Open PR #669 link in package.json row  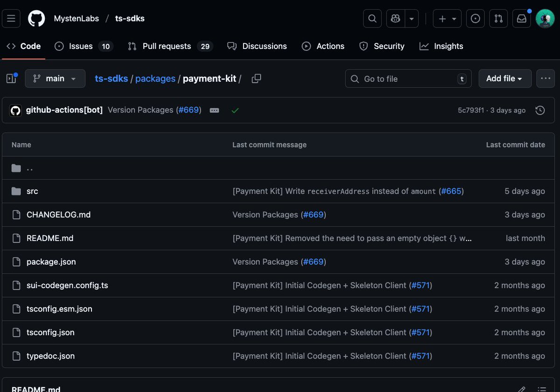(x=313, y=262)
